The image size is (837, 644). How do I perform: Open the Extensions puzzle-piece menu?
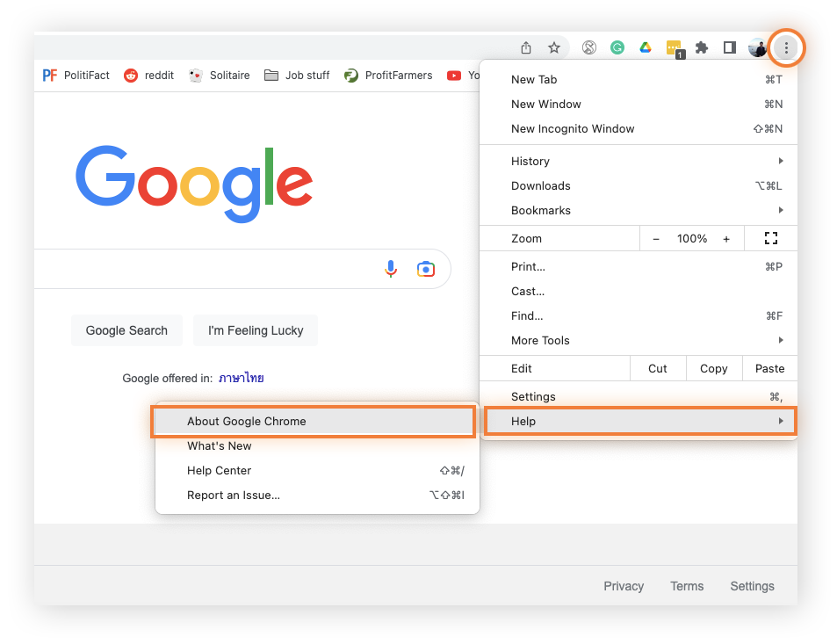pyautogui.click(x=701, y=47)
